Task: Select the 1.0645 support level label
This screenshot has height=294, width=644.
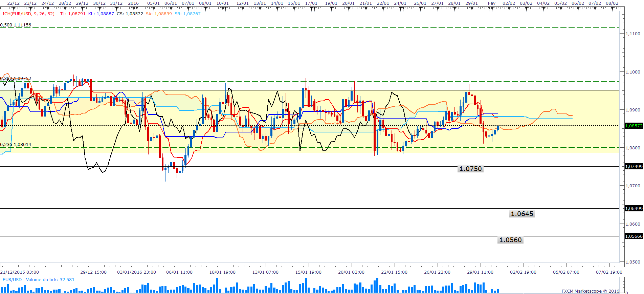Action: [x=521, y=214]
